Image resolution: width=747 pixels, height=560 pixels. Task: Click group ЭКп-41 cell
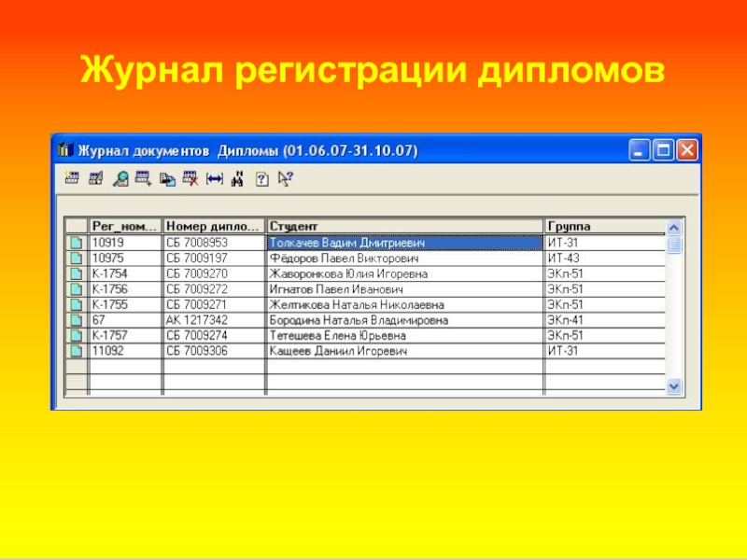(605, 320)
